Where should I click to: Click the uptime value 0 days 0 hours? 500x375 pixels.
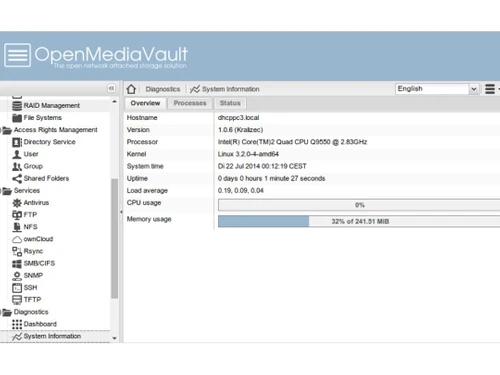[271, 178]
